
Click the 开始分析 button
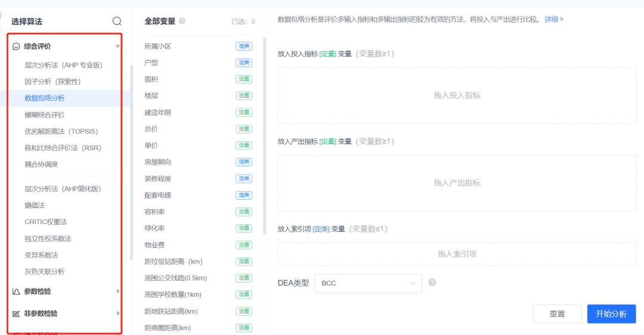click(x=611, y=314)
